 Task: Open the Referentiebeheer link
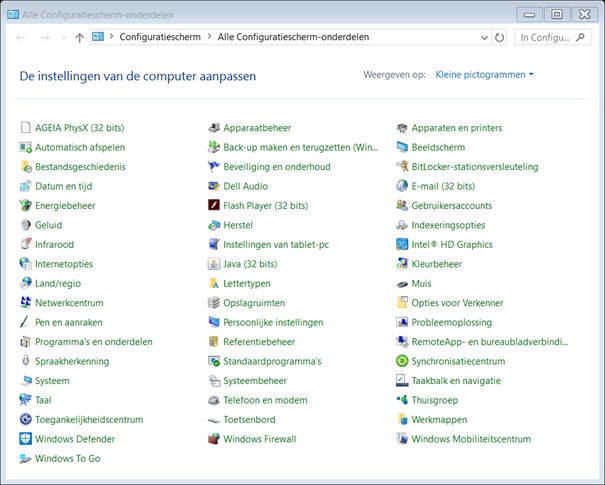point(259,341)
